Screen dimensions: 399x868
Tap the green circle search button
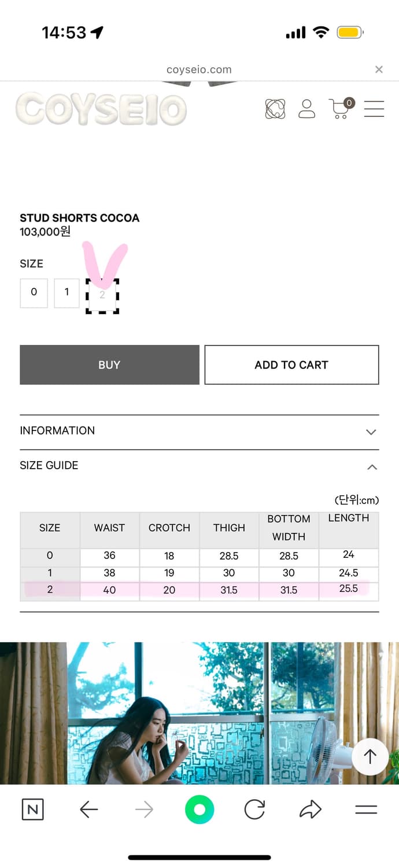click(x=199, y=809)
